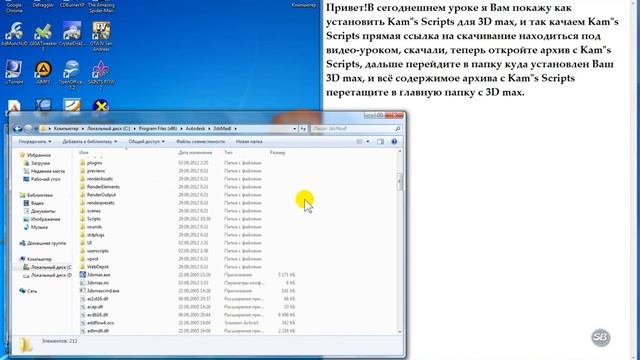Open the OpenOffice 3.2 desktop shortcut
The width and height of the screenshot is (640, 360).
[71, 74]
